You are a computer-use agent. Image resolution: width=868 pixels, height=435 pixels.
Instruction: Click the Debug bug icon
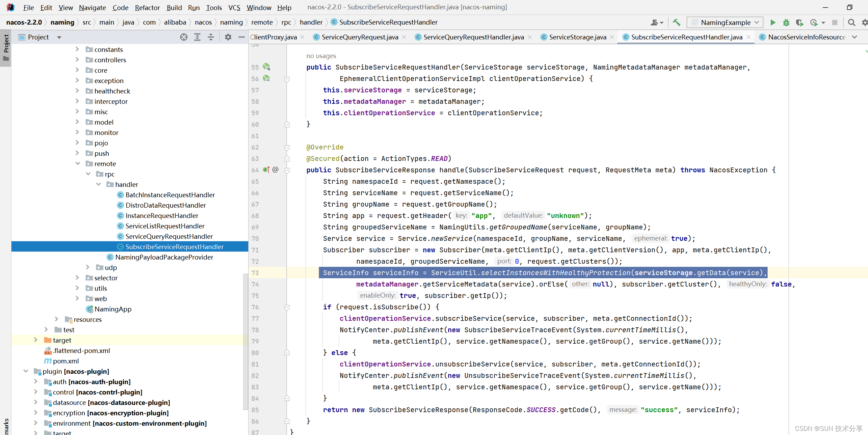click(x=786, y=22)
